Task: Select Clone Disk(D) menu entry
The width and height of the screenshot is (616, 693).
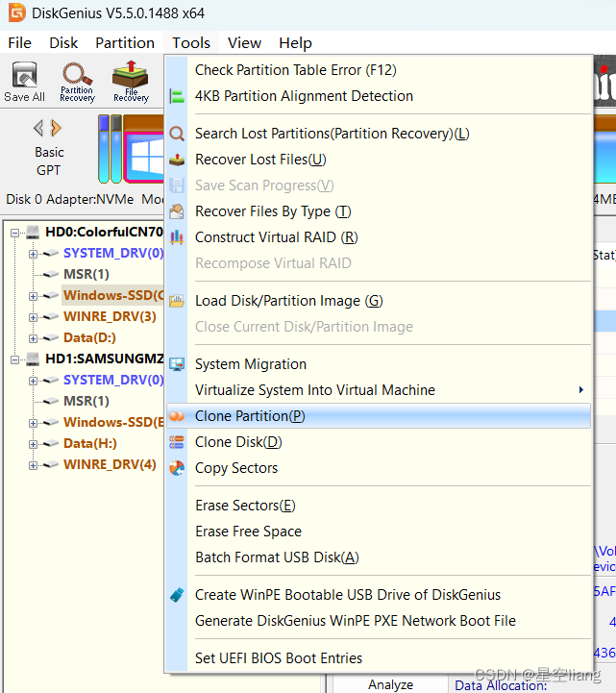Action: click(379, 442)
